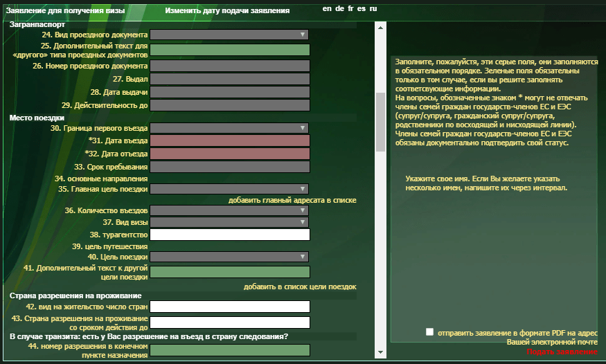Focus the field '41. Дополнительный текст к другой цели'

click(230, 272)
